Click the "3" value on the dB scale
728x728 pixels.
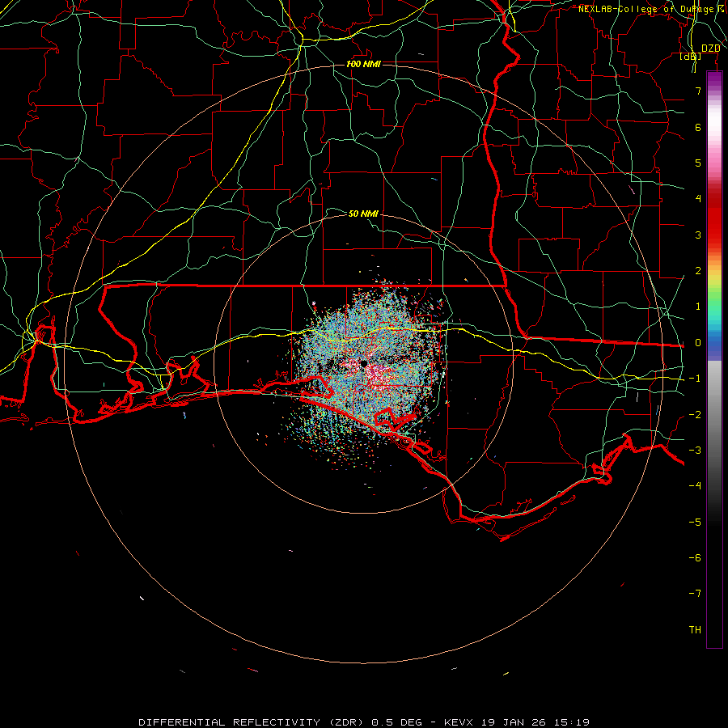coord(698,235)
